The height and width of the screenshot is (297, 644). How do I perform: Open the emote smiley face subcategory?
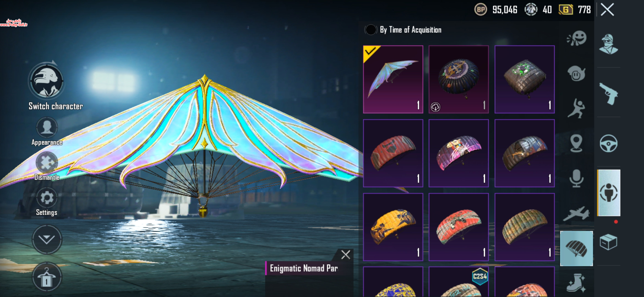point(577,38)
